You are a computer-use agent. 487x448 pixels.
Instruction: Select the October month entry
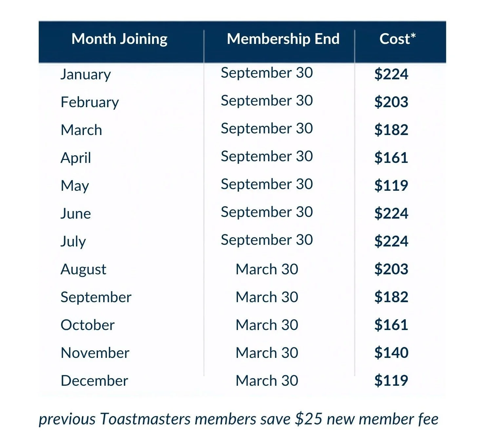(x=88, y=325)
